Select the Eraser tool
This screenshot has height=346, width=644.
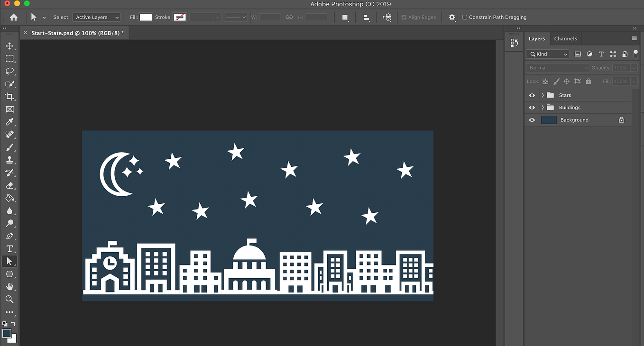[x=9, y=185]
